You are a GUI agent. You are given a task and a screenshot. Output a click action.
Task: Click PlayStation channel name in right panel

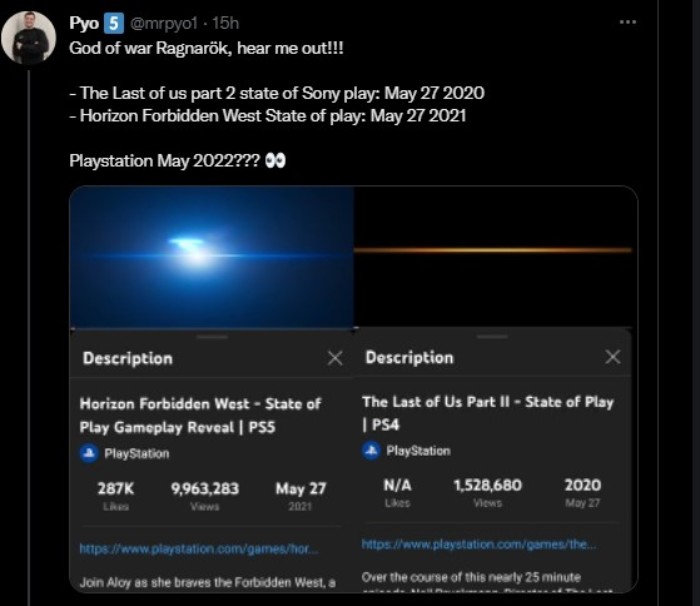pos(418,451)
